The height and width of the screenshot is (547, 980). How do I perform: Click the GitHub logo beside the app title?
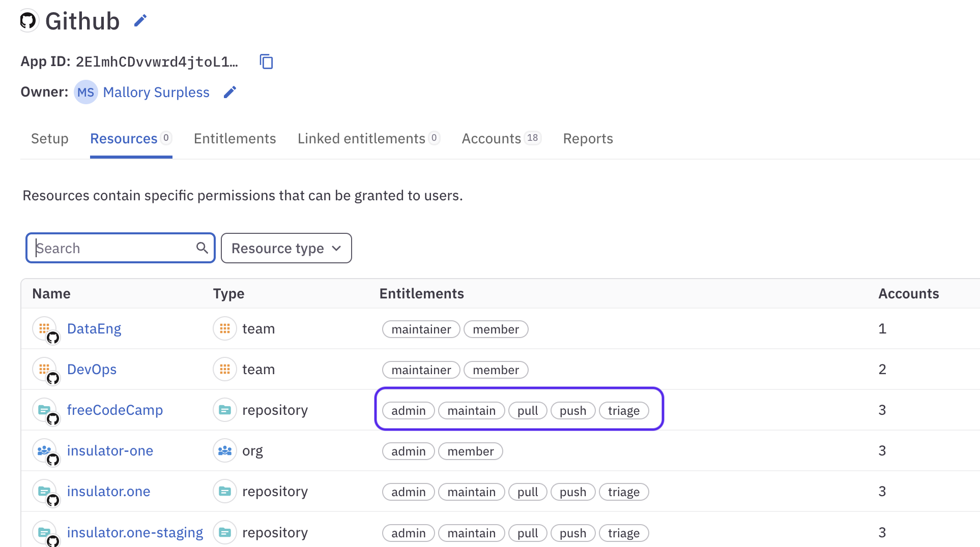28,20
